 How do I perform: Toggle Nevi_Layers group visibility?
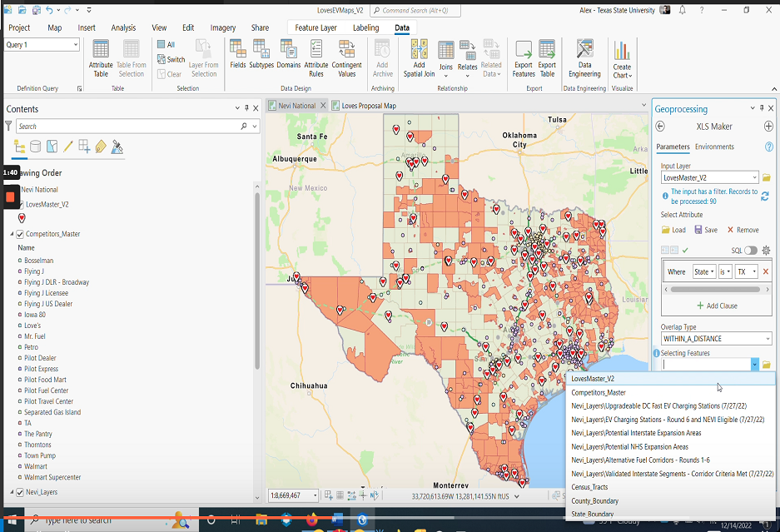tap(20, 492)
